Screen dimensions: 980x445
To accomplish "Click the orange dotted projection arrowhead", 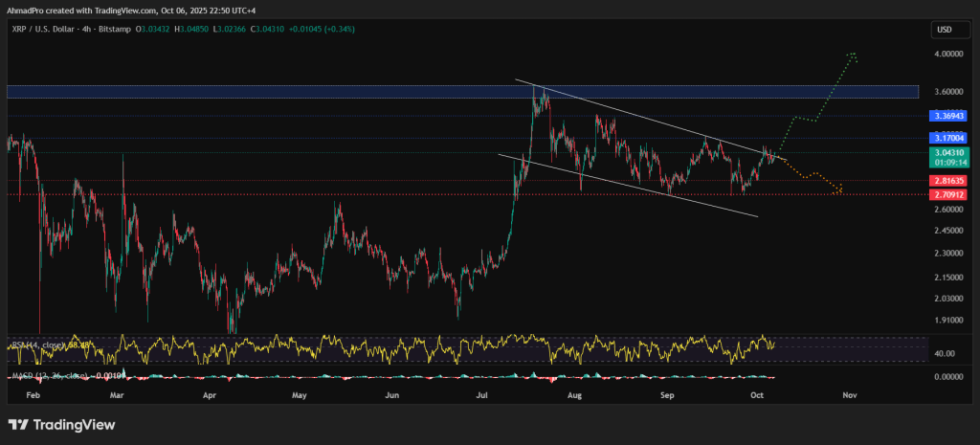I will click(838, 189).
